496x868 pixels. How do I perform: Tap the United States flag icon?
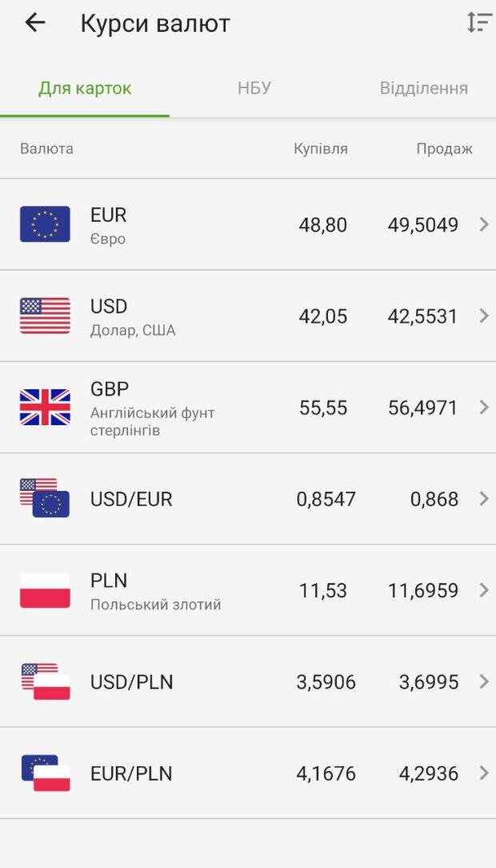(45, 315)
